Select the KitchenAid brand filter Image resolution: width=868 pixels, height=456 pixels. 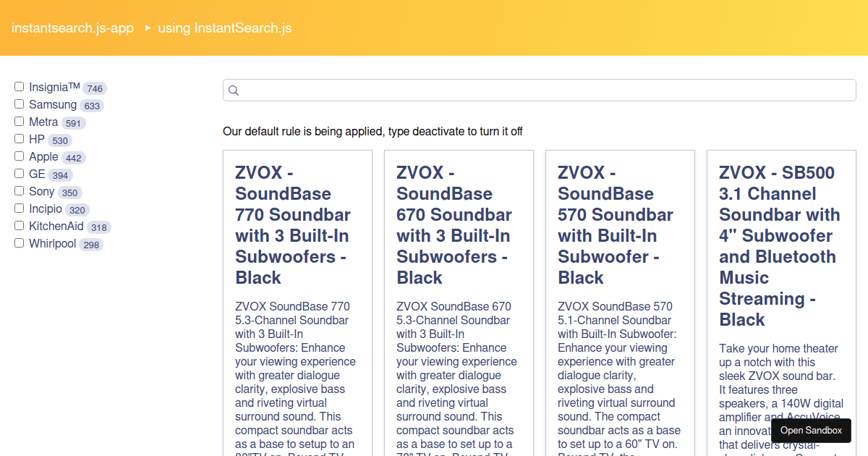20,226
